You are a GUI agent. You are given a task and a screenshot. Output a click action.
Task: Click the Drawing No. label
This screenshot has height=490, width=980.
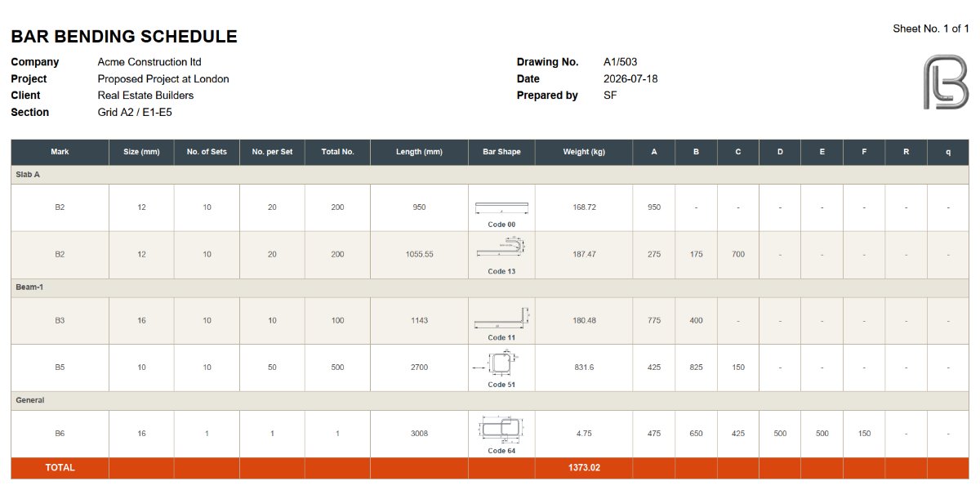tap(548, 62)
